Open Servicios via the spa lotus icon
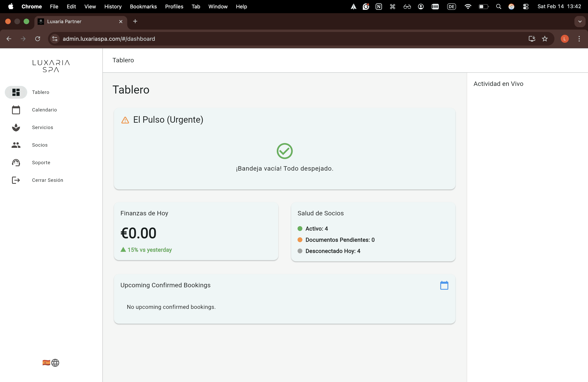Screen dimensions: 588x382 tap(16, 127)
